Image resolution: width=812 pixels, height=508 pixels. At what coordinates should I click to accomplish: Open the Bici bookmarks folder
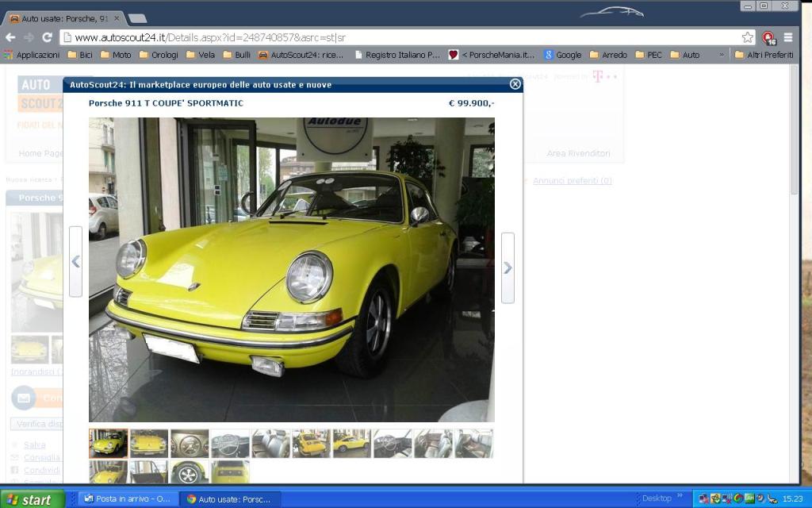coord(80,55)
